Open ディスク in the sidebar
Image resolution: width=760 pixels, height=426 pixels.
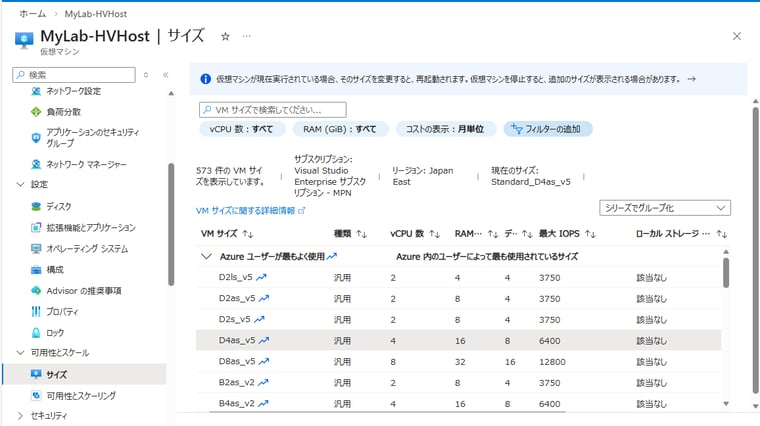(59, 206)
